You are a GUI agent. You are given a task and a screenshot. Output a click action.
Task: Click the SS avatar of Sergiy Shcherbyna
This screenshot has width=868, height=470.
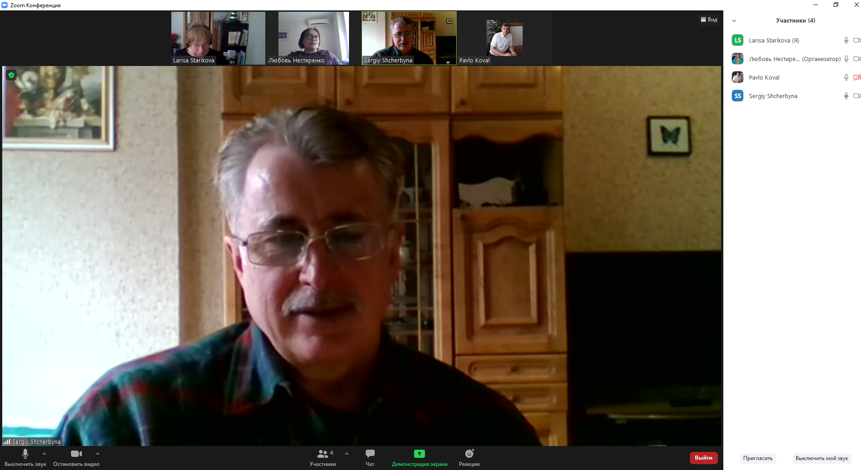coord(737,96)
